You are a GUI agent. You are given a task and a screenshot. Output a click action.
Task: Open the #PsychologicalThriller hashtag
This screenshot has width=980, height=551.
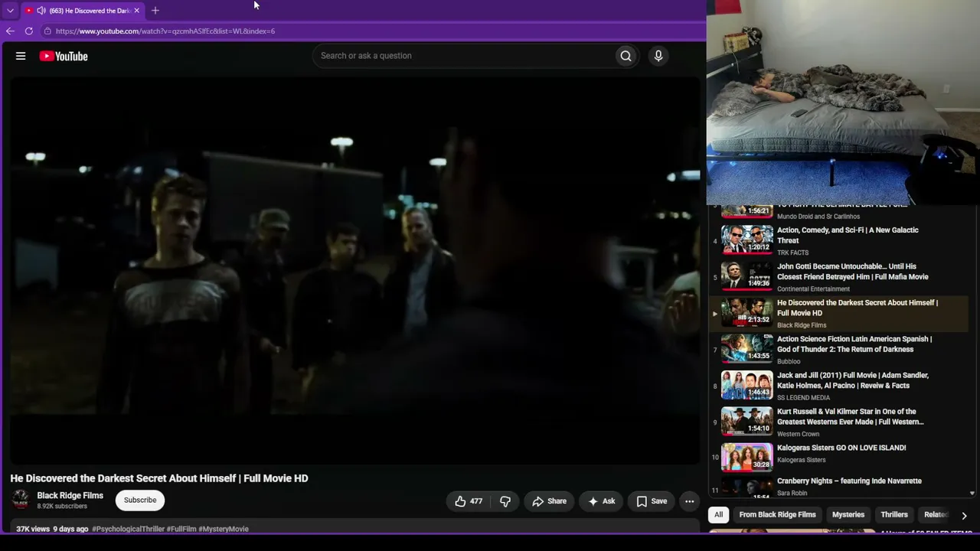[128, 529]
